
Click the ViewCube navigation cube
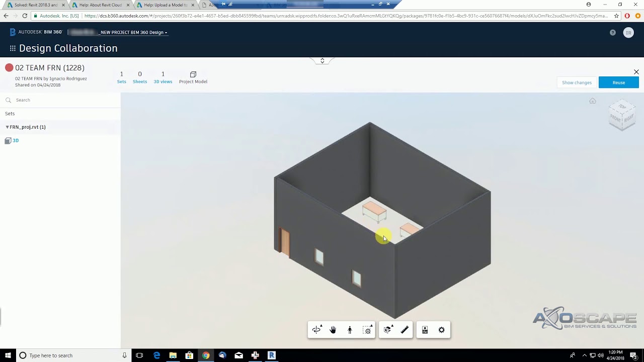click(x=622, y=115)
